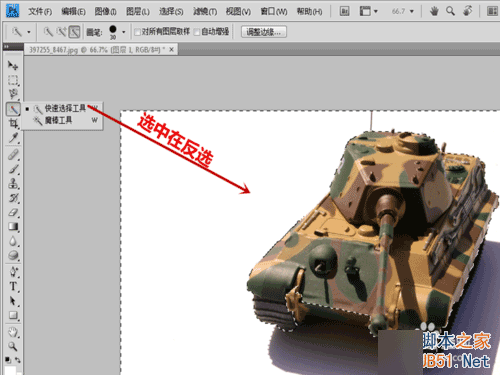500x375 pixels.
Task: Open the zoom level 66.7 dropdown
Action: pos(411,11)
